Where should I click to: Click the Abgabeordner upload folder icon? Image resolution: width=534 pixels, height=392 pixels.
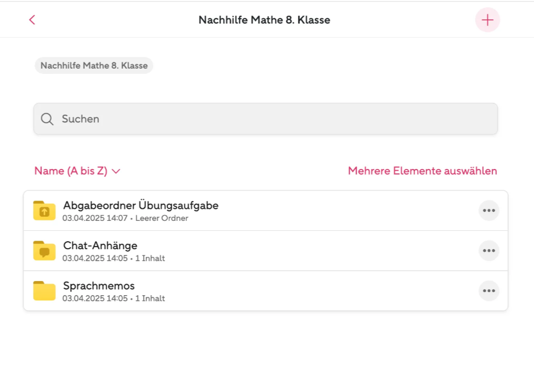[x=44, y=210]
